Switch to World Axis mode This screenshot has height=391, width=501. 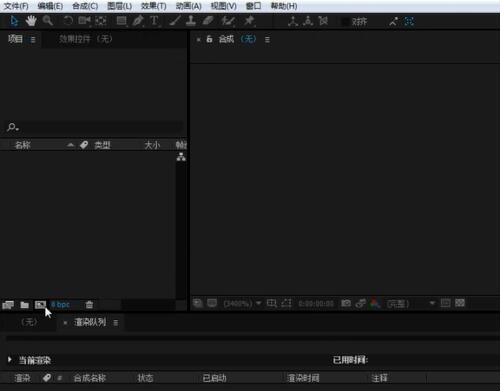[x=308, y=21]
